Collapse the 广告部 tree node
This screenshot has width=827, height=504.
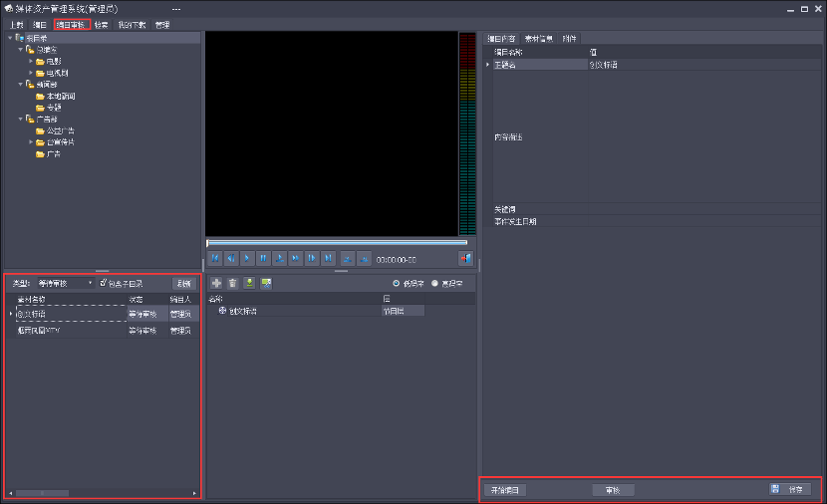(20, 119)
